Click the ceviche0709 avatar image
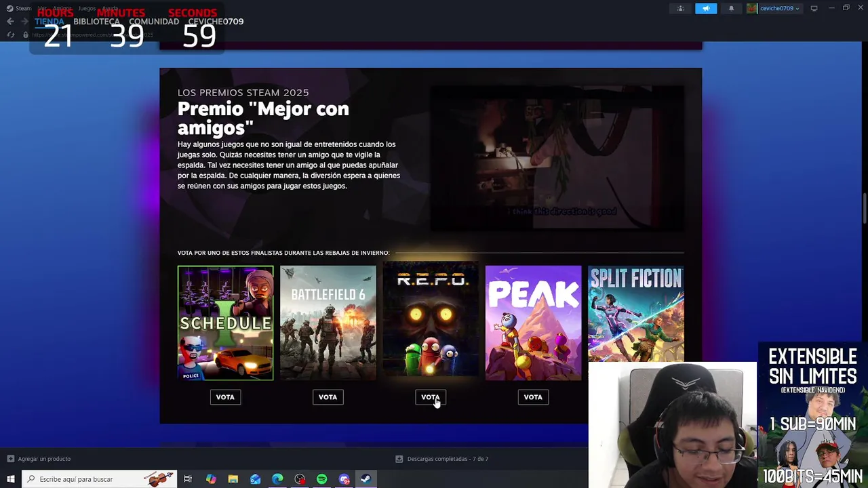The width and height of the screenshot is (868, 488). click(751, 8)
